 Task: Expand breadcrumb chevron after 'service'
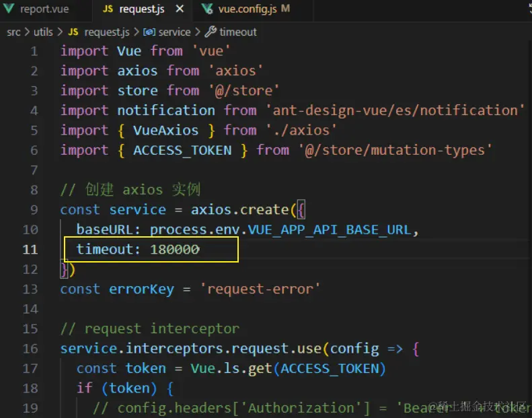pos(198,32)
